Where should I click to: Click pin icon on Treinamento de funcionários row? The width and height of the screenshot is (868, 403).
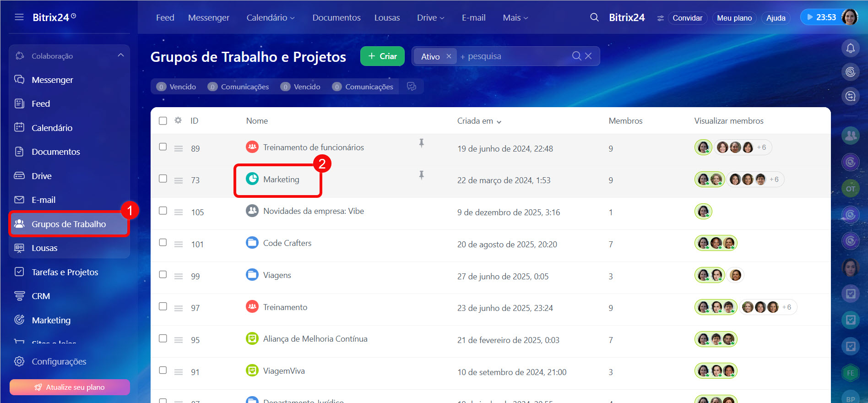[421, 143]
